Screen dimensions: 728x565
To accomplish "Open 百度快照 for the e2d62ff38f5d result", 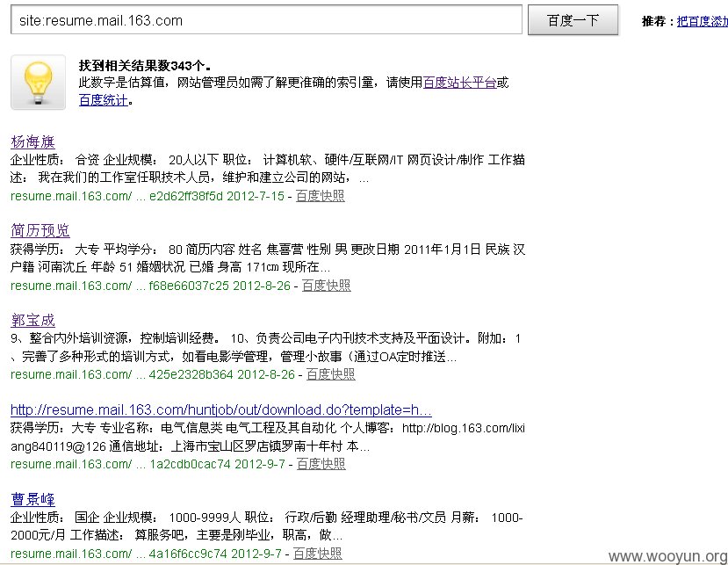I will tap(320, 196).
